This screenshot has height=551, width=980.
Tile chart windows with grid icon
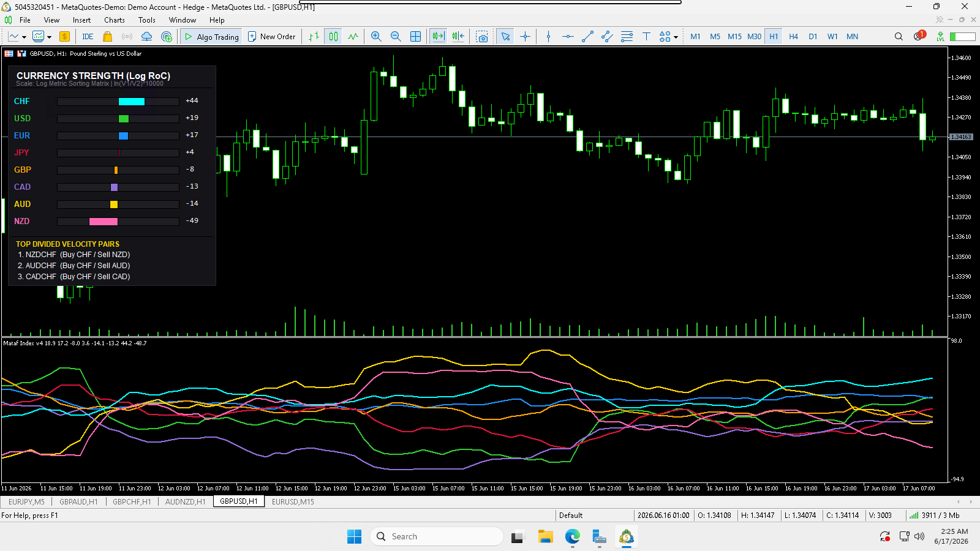(416, 37)
